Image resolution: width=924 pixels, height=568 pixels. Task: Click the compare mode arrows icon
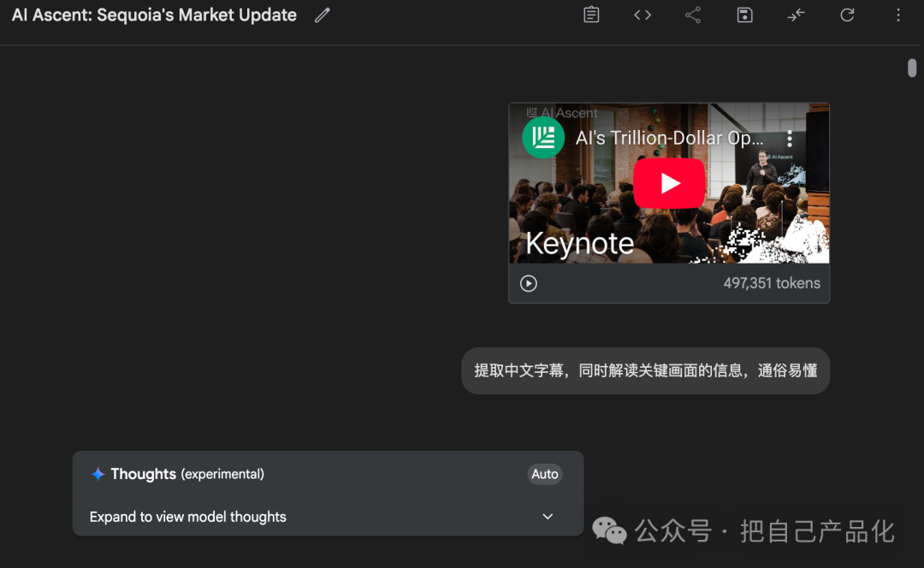click(x=797, y=15)
